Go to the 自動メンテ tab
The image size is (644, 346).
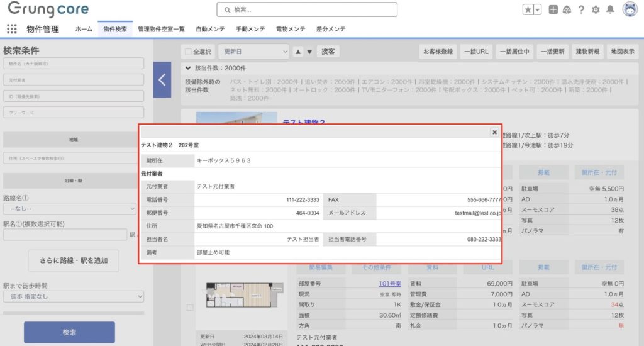click(x=211, y=29)
